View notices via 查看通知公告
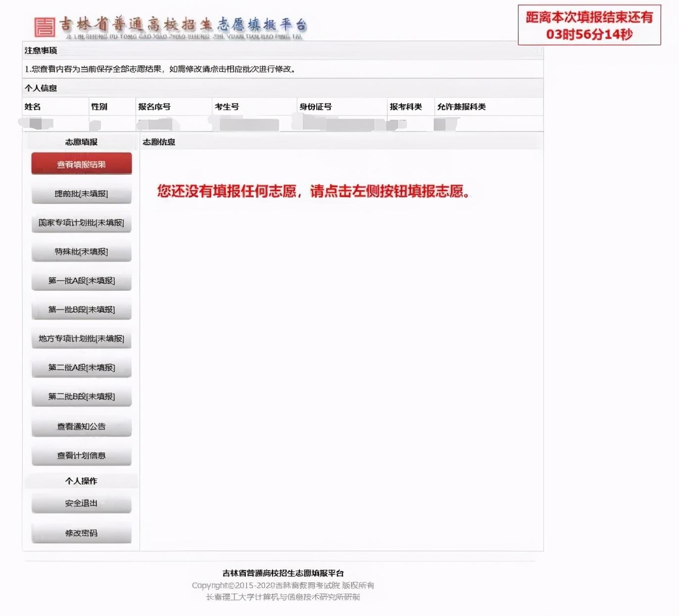 tap(82, 426)
